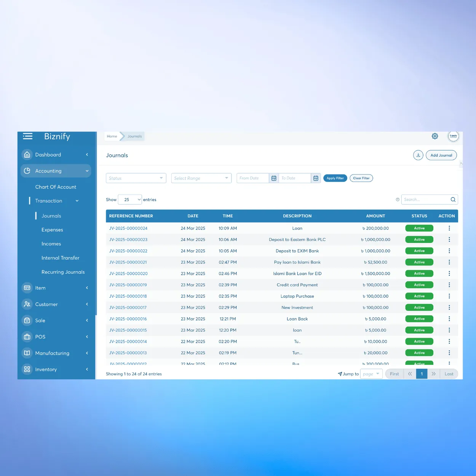This screenshot has width=476, height=476.
Task: Open action menu for the Loan journal
Action: click(x=449, y=228)
